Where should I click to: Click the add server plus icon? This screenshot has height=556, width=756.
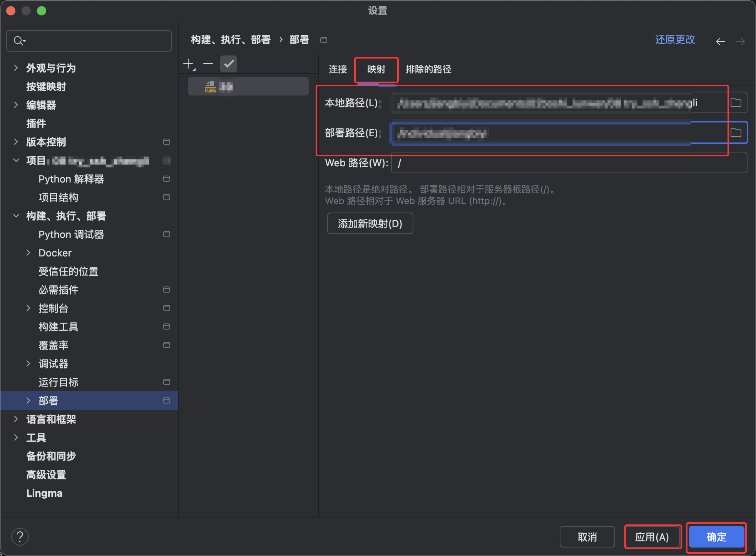[189, 64]
